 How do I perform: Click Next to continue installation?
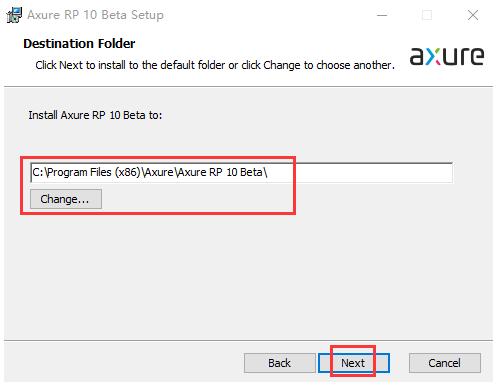[354, 363]
